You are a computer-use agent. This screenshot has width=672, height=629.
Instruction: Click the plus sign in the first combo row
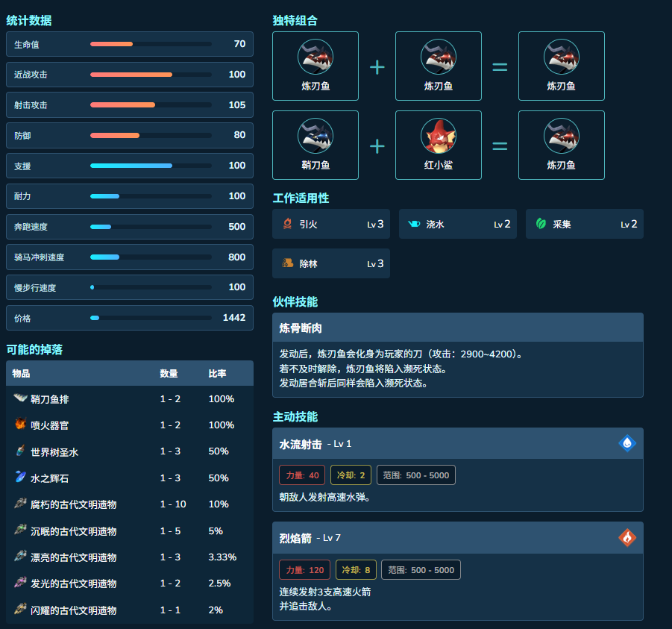click(377, 67)
